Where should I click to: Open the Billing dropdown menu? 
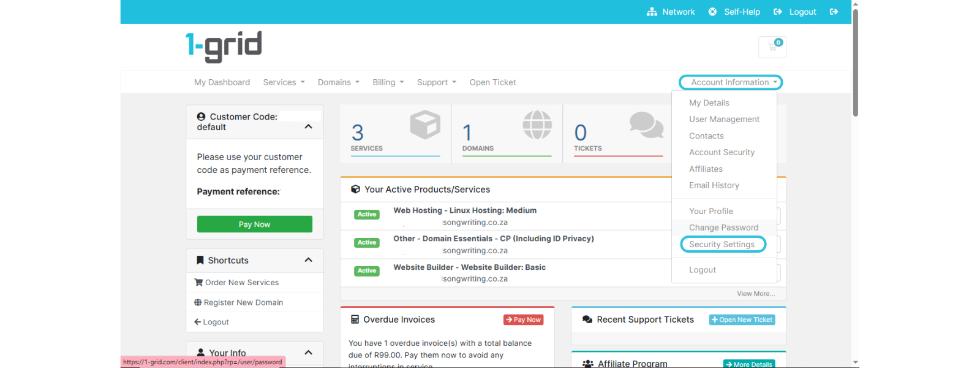pyautogui.click(x=388, y=82)
